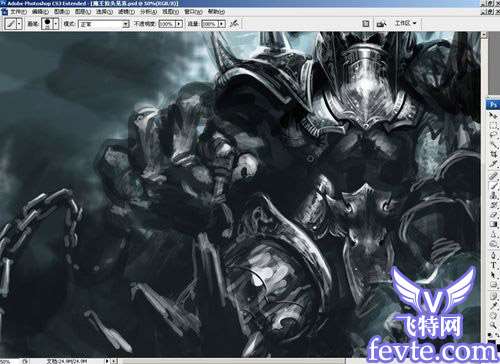Viewport: 500px width, 364px height.
Task: Toggle the airbrush option in options bar
Action: (x=235, y=24)
